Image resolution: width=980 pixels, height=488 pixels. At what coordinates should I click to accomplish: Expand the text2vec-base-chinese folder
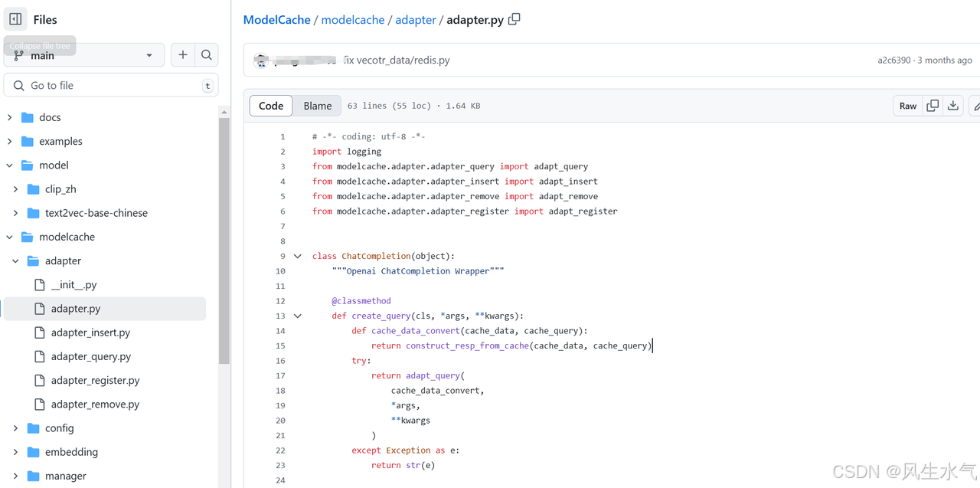click(x=15, y=213)
